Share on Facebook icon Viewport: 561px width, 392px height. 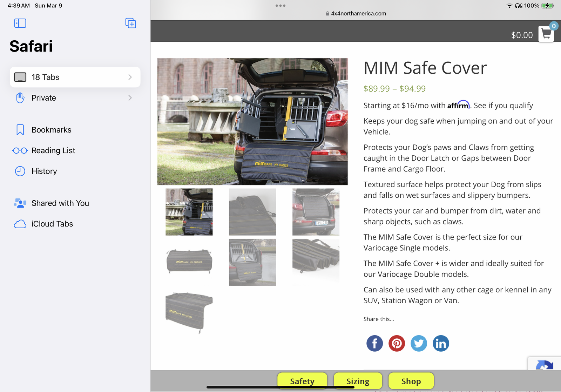[x=374, y=343]
